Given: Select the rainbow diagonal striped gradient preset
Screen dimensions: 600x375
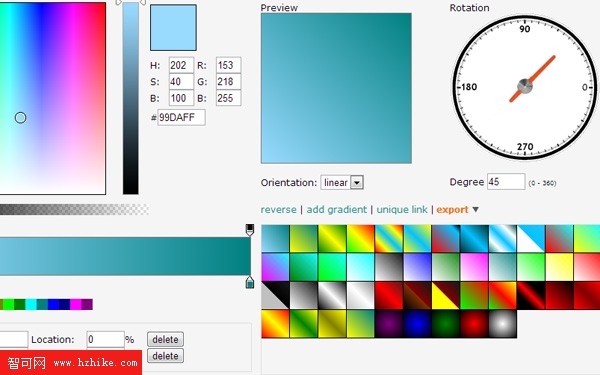Looking at the screenshot, I should coord(389,238).
